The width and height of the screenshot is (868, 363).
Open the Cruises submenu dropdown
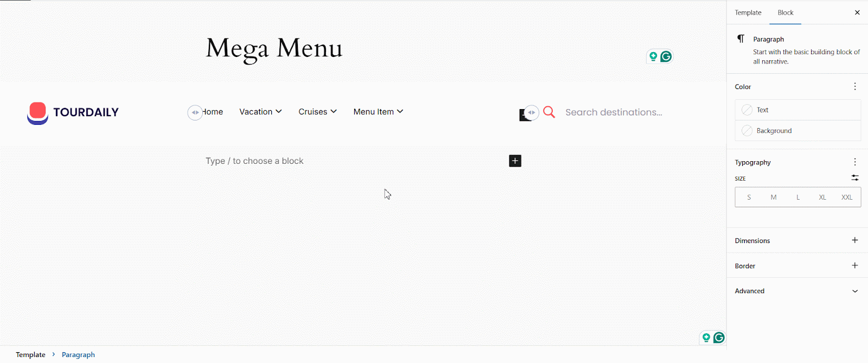click(x=334, y=111)
